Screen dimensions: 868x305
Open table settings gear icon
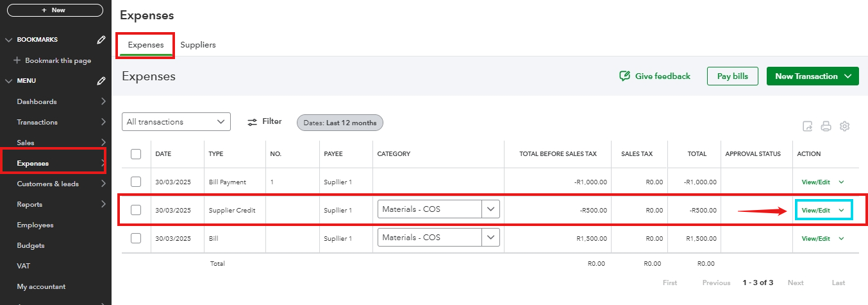[845, 126]
